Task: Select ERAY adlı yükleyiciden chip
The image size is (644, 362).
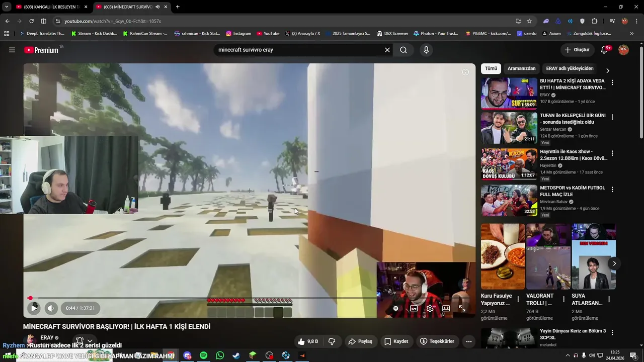Action: (570, 68)
